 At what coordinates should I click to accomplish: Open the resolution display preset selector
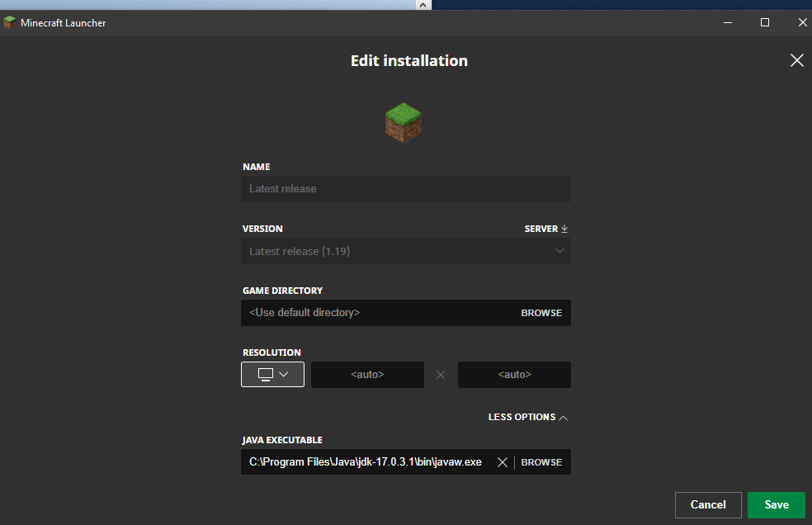pyautogui.click(x=272, y=374)
